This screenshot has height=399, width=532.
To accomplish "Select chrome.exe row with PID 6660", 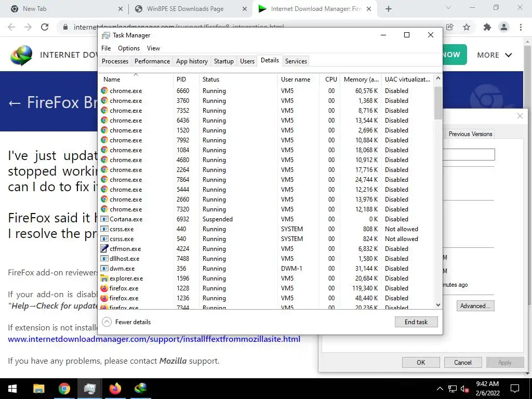I will point(267,91).
